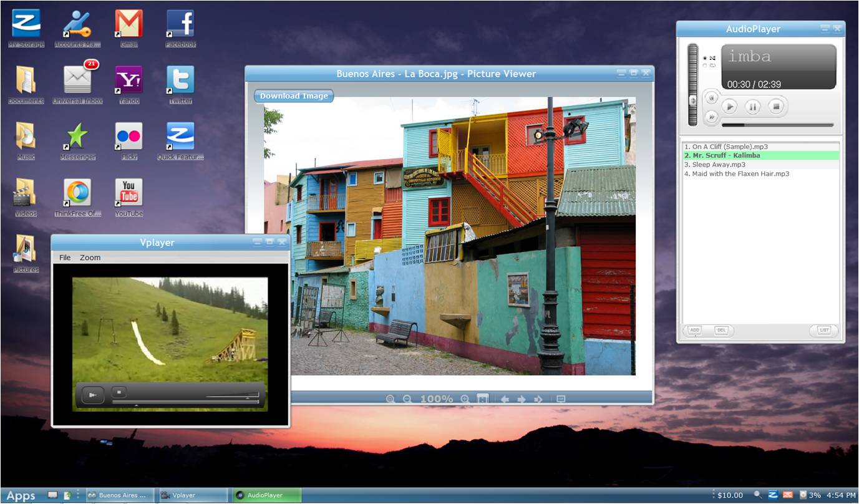Enable the repeat radio button in AudioPlayer

[x=706, y=65]
